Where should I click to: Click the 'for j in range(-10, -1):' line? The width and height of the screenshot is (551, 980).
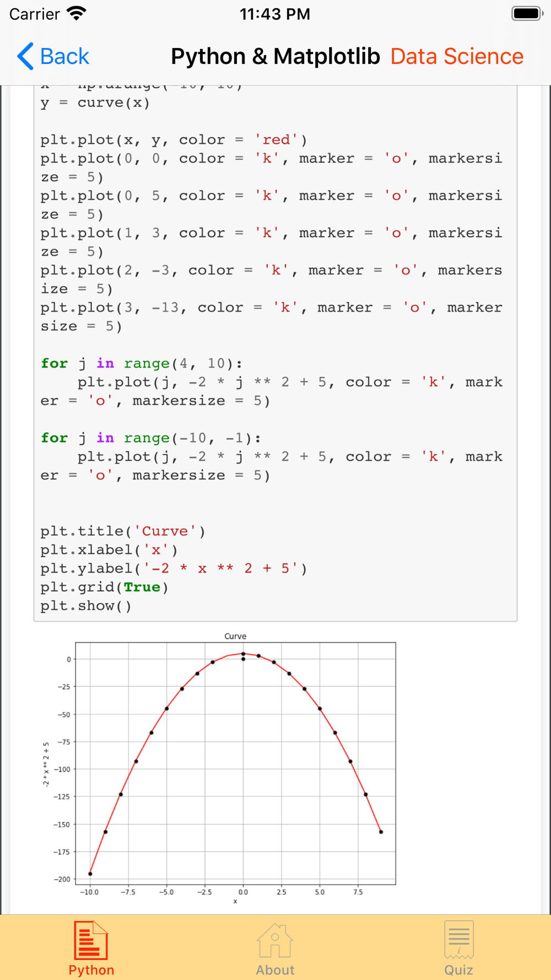tap(151, 438)
